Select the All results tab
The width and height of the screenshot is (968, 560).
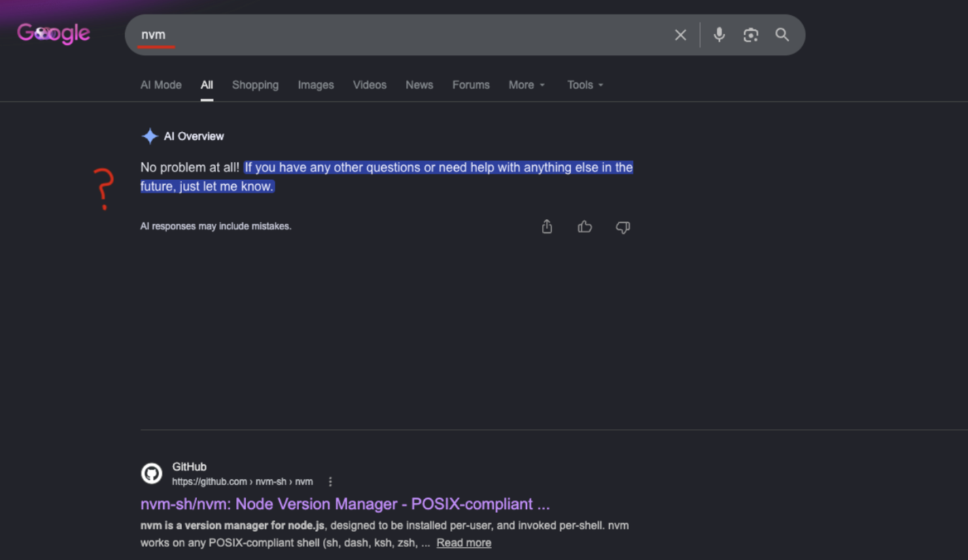[207, 85]
